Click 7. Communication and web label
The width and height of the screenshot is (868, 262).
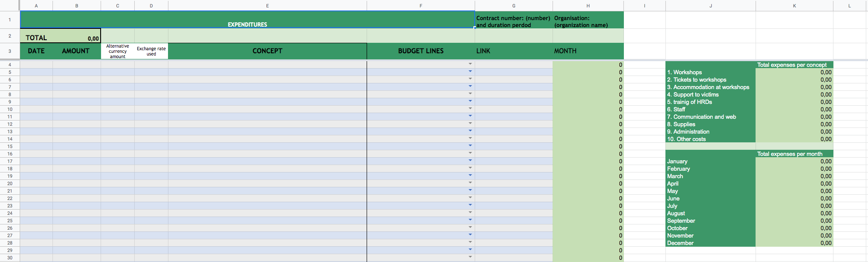(x=701, y=117)
